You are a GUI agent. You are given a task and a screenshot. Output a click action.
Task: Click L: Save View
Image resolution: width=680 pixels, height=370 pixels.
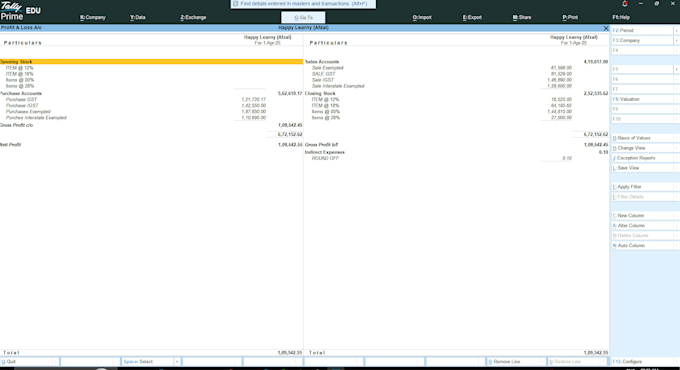tap(642, 168)
